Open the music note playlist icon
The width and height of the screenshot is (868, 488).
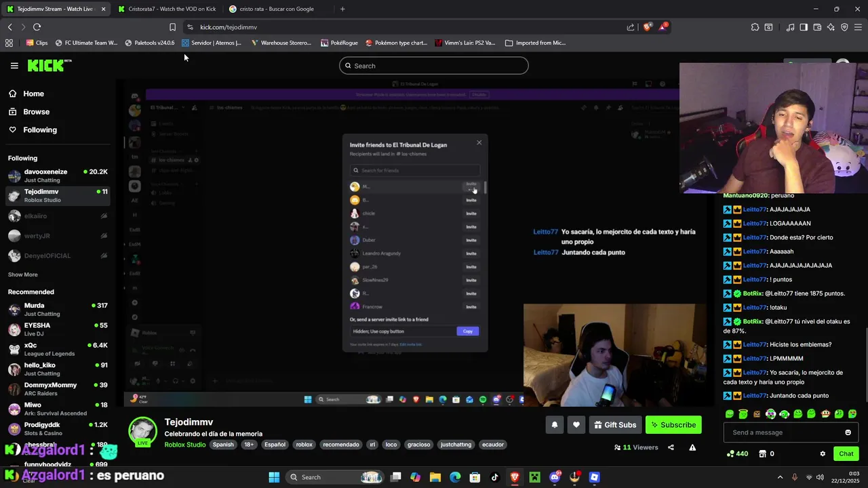coord(790,27)
